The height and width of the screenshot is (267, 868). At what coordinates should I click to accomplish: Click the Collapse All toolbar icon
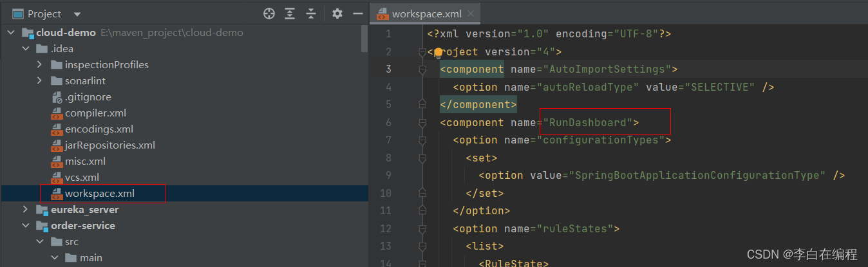click(x=311, y=14)
